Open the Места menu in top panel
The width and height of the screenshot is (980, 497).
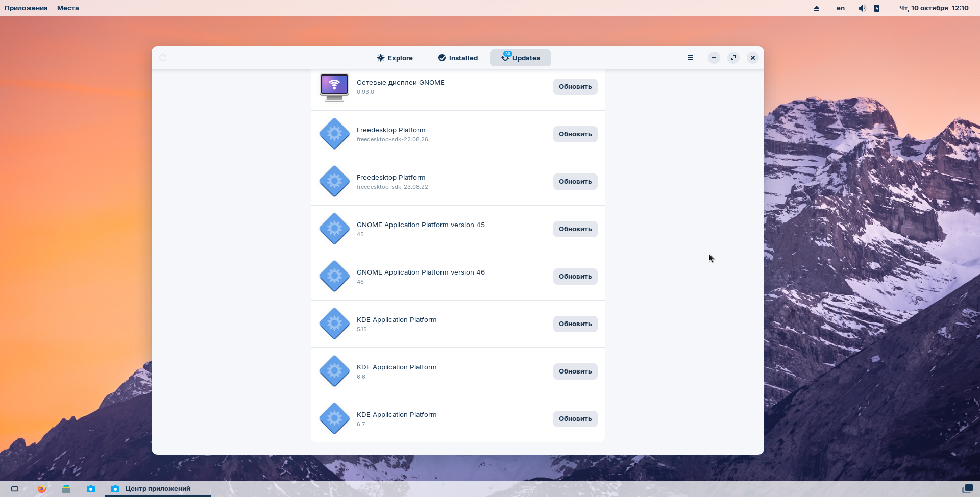[68, 8]
